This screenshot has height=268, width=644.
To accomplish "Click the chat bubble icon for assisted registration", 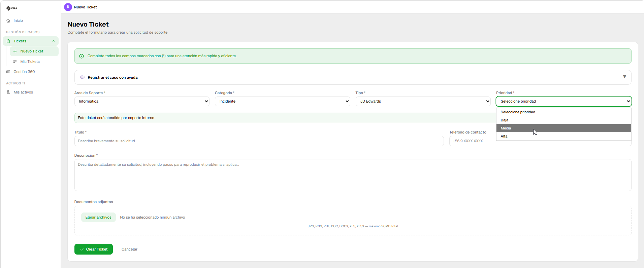I will tap(82, 77).
